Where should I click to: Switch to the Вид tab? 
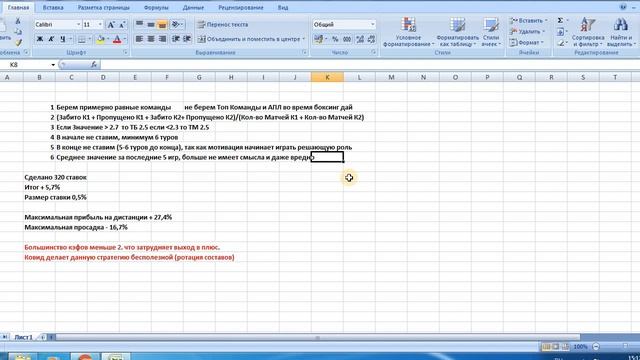point(283,7)
